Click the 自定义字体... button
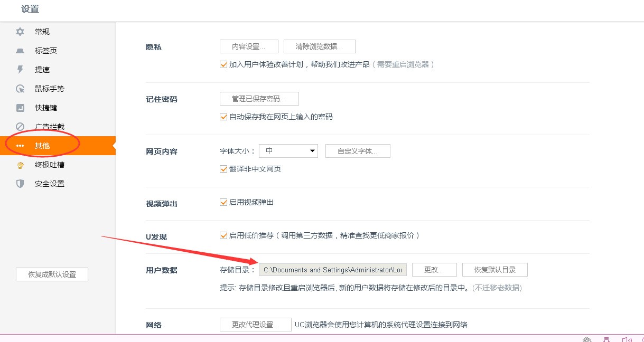 [358, 151]
